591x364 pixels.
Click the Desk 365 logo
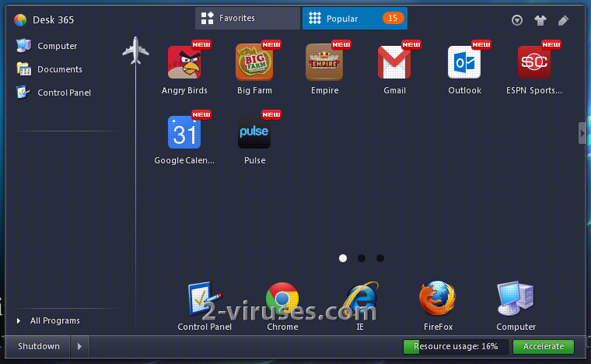point(20,20)
